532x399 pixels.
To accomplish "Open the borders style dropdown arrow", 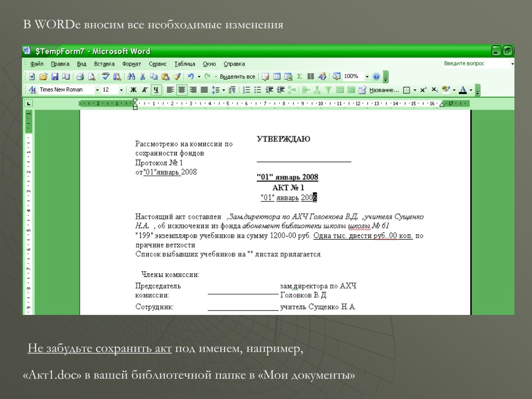I will click(415, 90).
